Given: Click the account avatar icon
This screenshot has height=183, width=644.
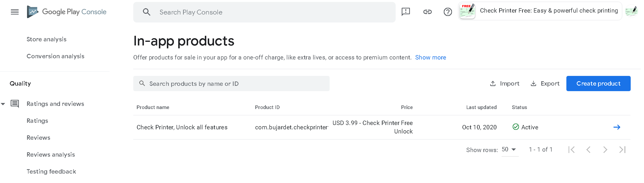Looking at the screenshot, I should 631,11.
